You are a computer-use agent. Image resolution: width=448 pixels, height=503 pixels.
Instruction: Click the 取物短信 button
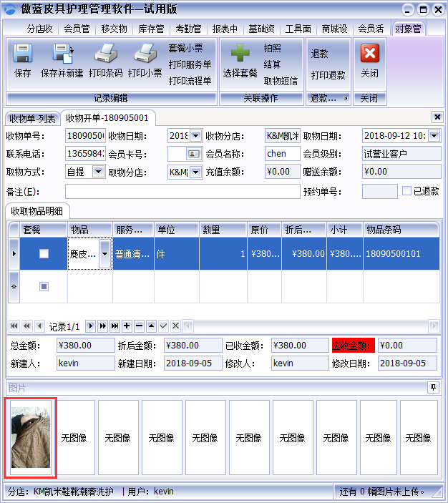pyautogui.click(x=281, y=81)
